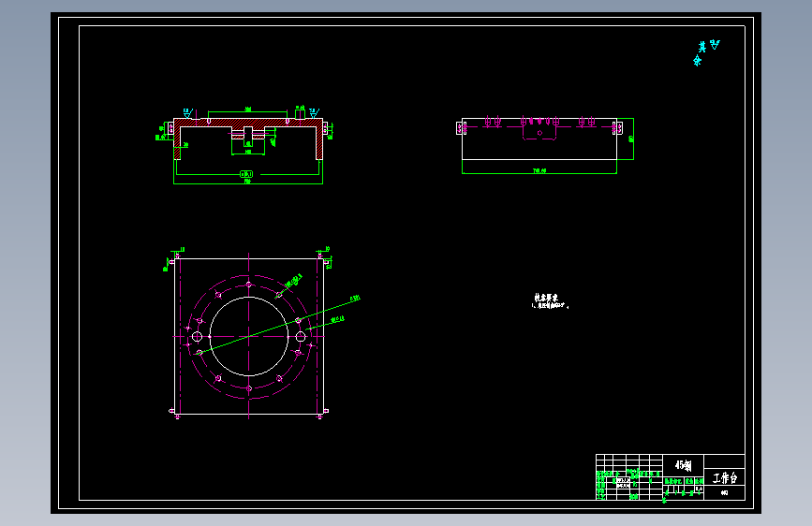Select the 技术要求 technical requirements note
This screenshot has height=526, width=812.
coord(550,300)
